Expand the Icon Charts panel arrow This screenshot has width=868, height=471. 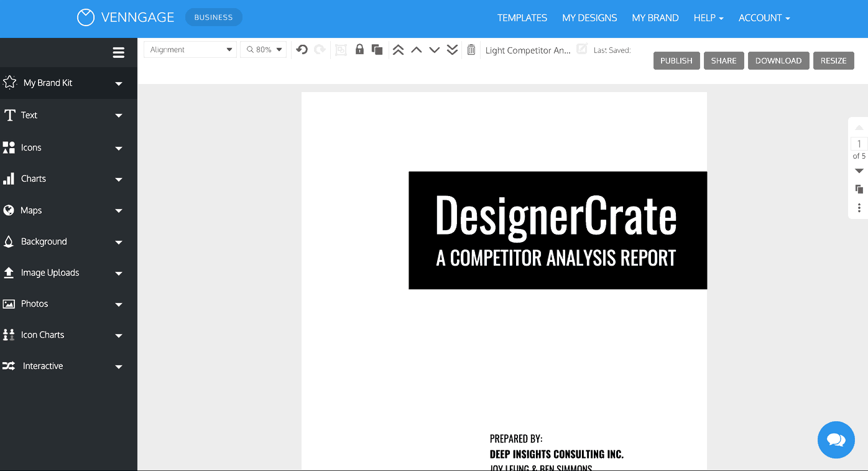[119, 335]
